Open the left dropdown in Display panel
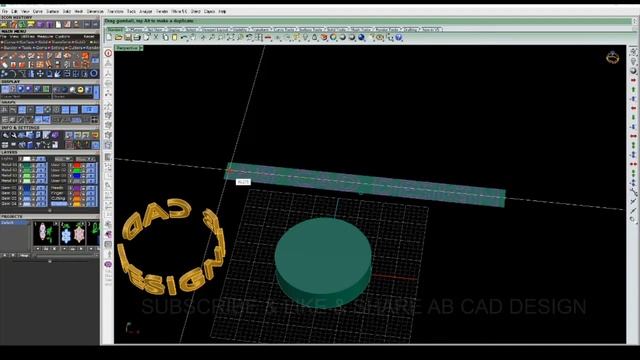The image size is (640, 360). tap(26, 97)
